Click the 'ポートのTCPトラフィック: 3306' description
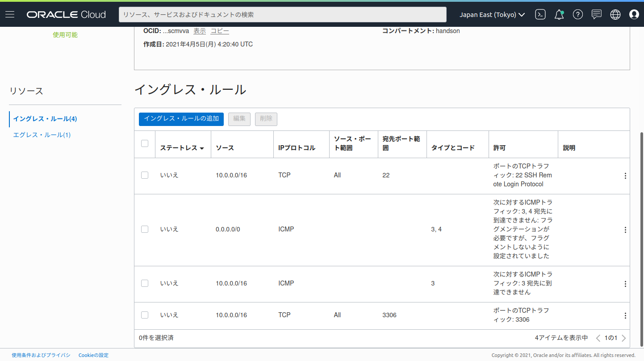 [x=521, y=315]
